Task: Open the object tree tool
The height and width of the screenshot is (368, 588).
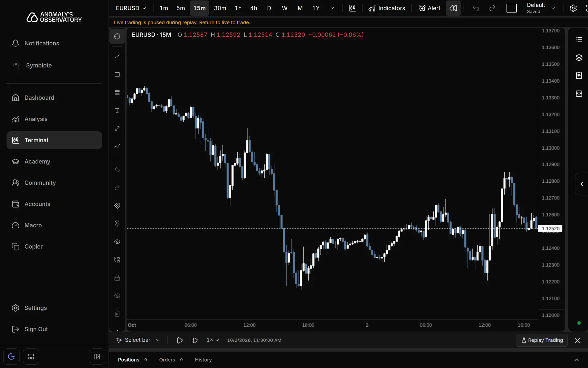Action: click(117, 260)
